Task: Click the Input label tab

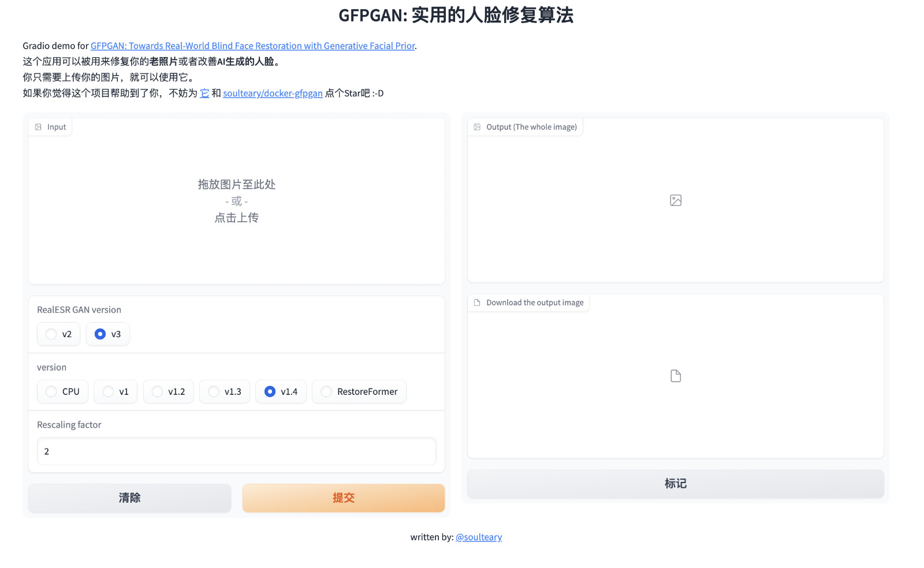Action: click(x=50, y=127)
